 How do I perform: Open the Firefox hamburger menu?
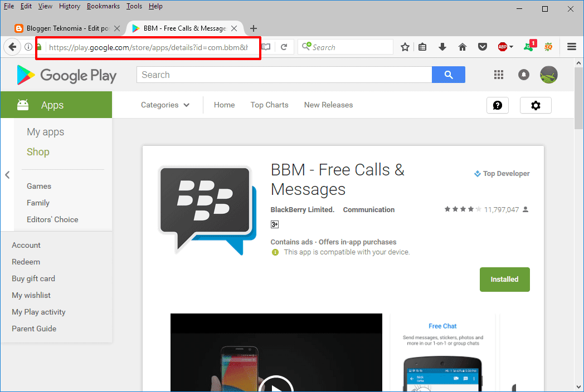tap(572, 47)
